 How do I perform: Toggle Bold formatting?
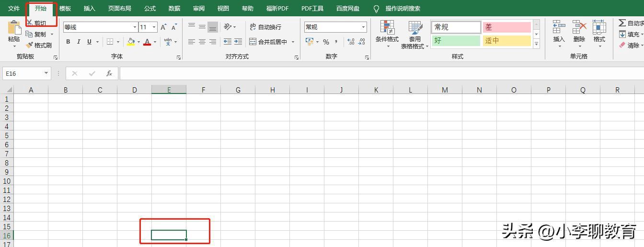68,42
